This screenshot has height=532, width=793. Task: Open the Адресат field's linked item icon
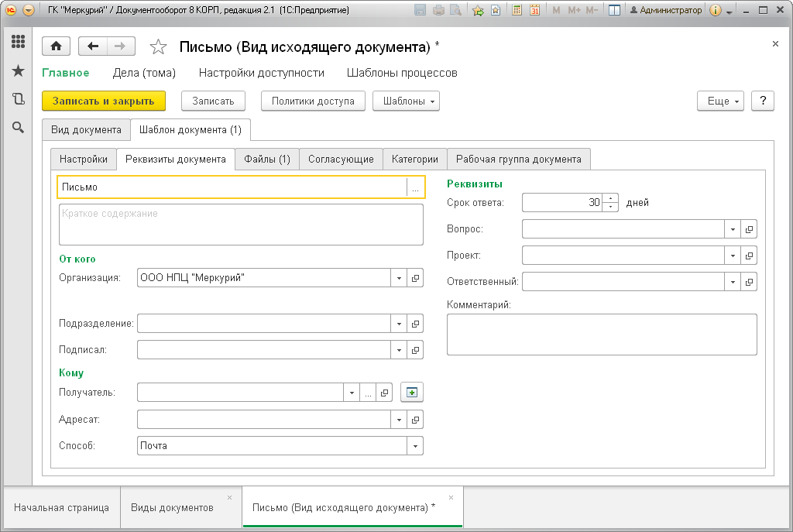tap(415, 420)
